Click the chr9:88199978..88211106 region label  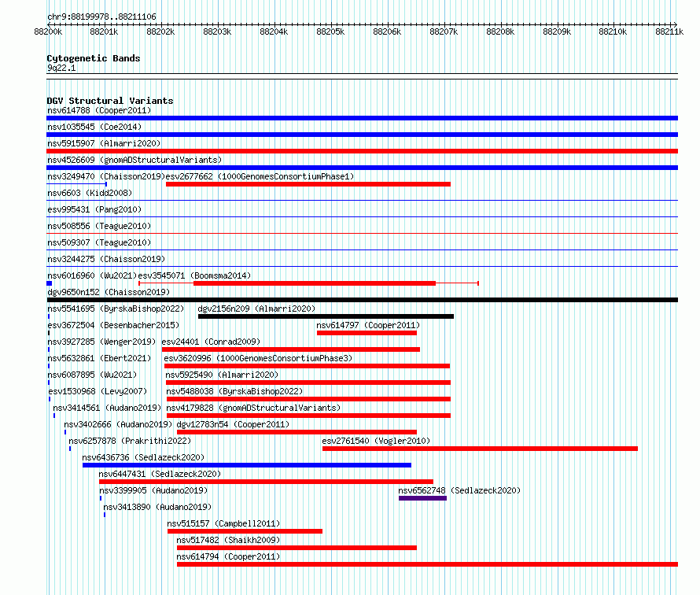101,17
